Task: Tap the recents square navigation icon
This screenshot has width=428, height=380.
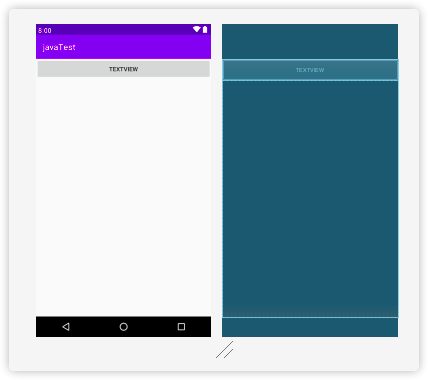Action: (181, 327)
